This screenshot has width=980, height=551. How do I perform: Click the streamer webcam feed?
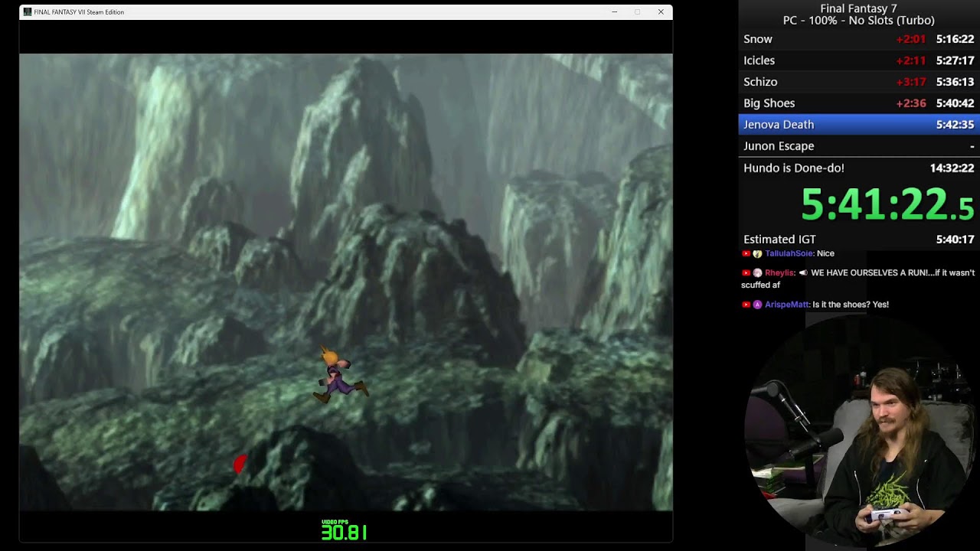(859, 430)
